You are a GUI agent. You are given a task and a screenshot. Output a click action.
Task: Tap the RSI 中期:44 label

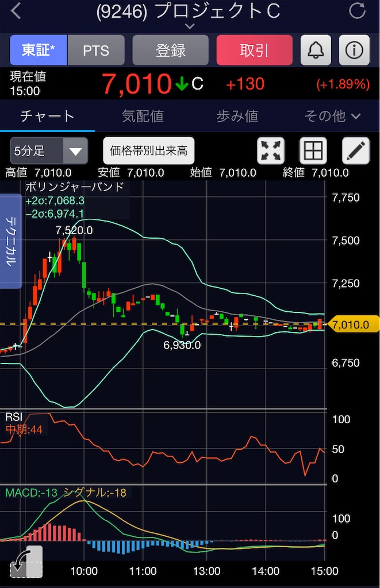(x=24, y=429)
